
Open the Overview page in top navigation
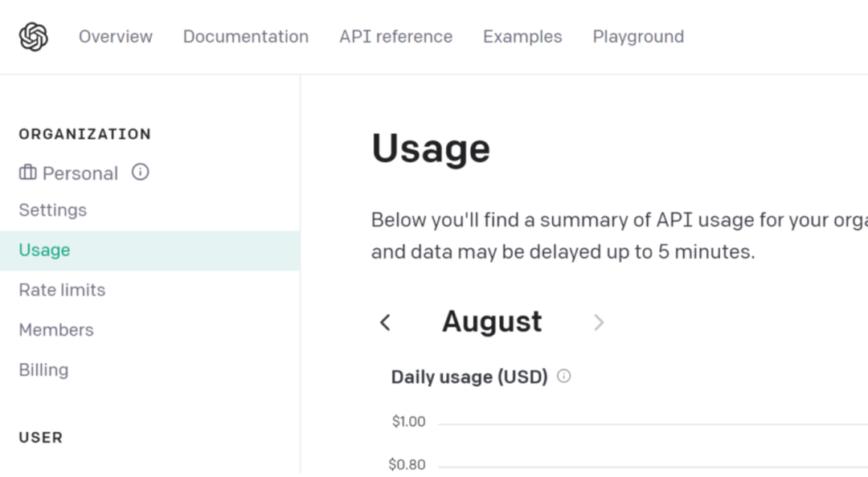(116, 37)
